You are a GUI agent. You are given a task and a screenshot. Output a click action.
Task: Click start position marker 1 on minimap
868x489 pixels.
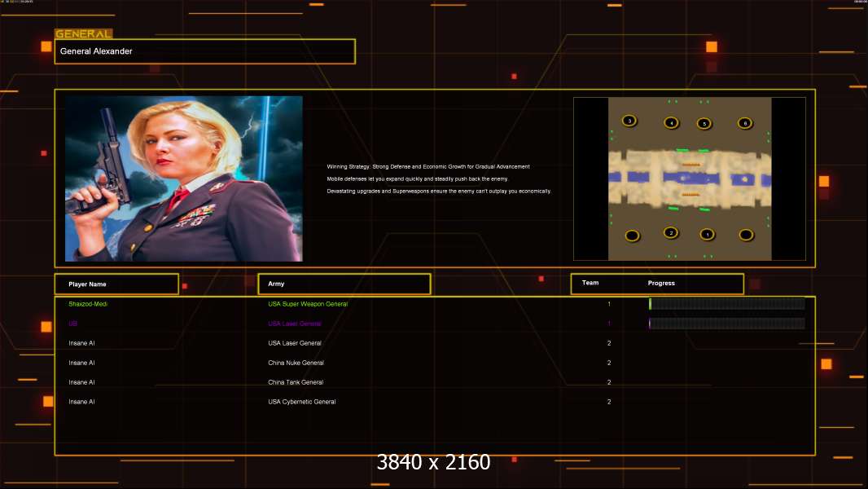(707, 234)
